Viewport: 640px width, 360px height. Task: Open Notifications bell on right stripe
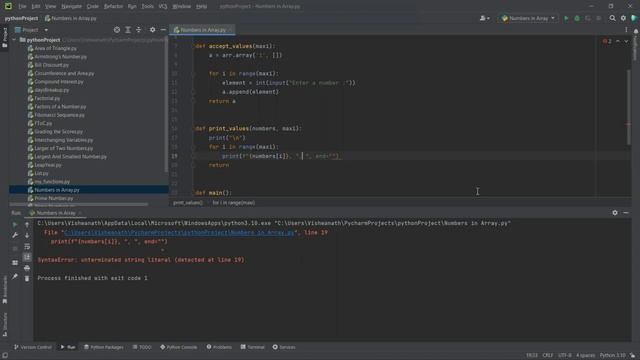[636, 31]
